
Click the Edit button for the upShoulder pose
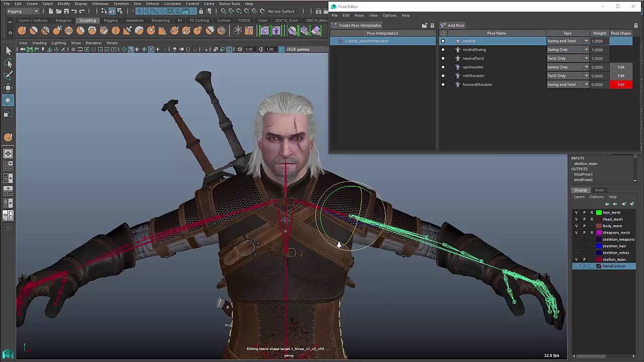pos(621,67)
